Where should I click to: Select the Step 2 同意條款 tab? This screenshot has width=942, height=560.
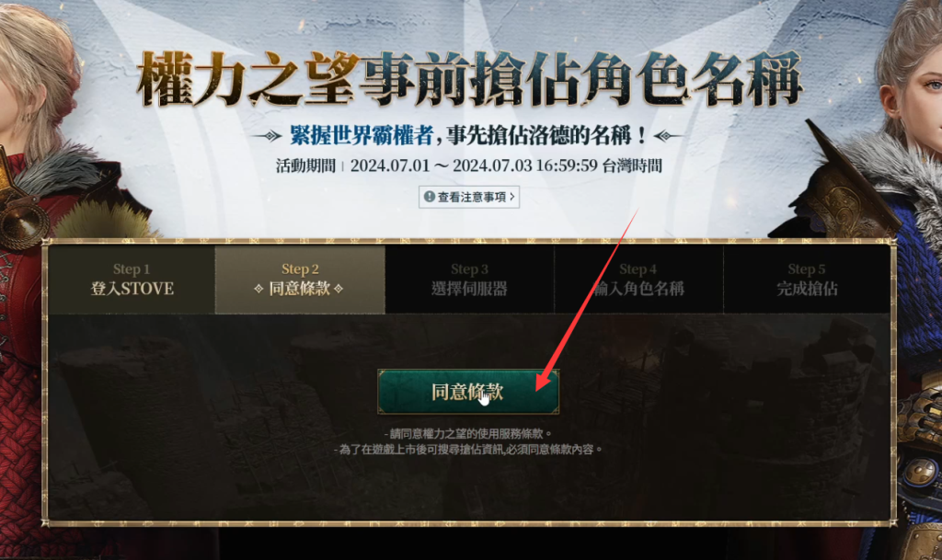point(300,280)
